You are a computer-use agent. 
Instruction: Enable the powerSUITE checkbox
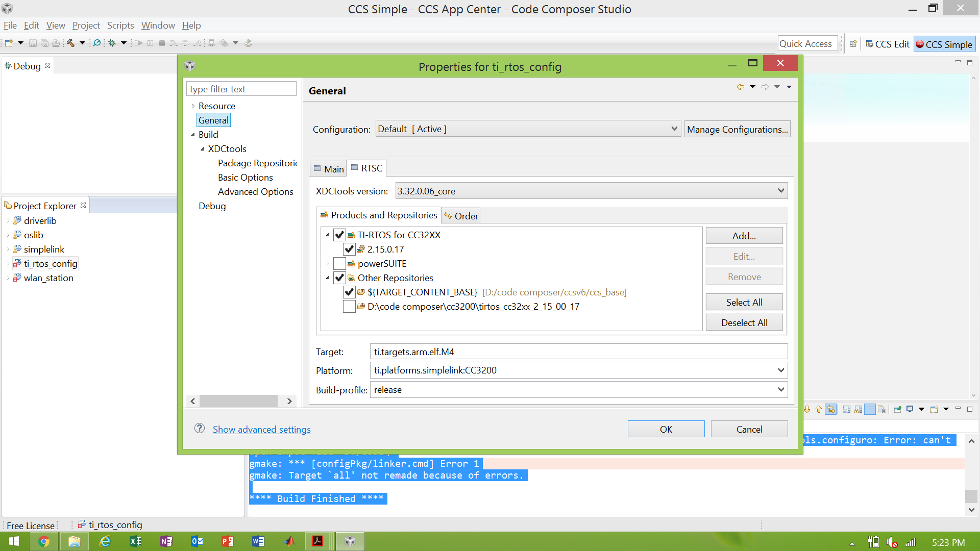pos(339,264)
